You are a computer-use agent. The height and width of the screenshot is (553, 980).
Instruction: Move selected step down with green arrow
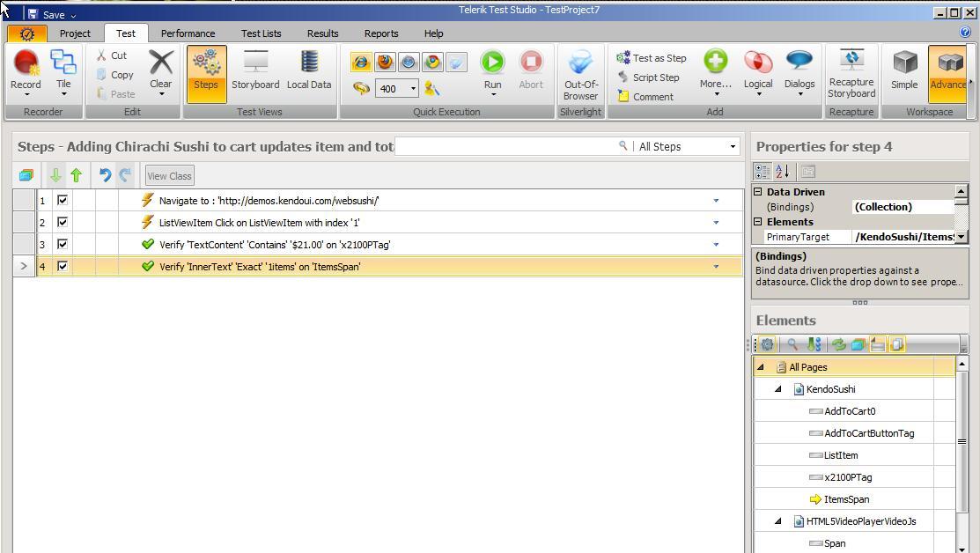[55, 175]
